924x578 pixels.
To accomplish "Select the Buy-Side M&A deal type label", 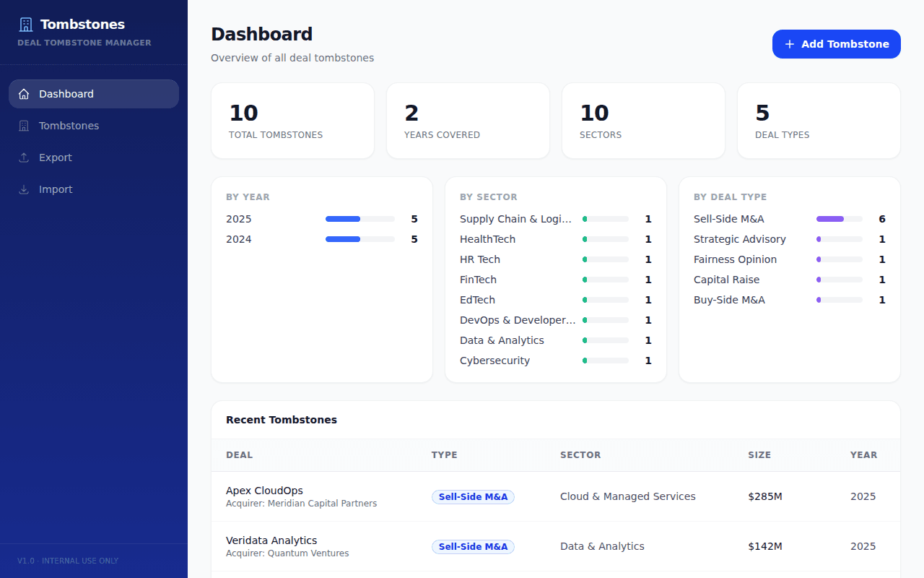I will point(730,300).
